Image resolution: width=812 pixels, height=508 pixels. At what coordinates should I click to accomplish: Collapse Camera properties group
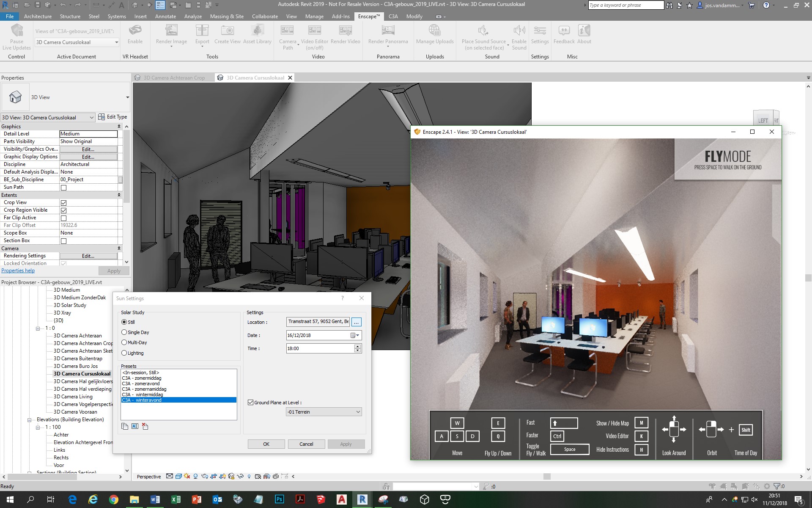click(x=119, y=248)
